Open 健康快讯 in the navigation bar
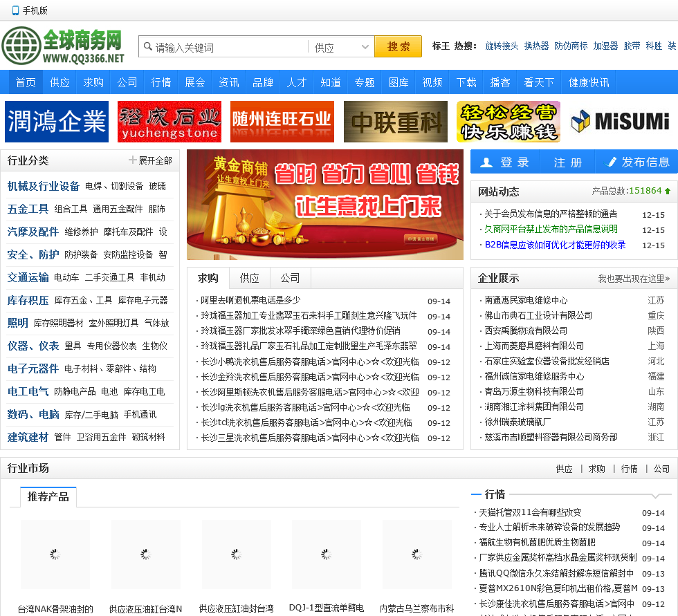The height and width of the screenshot is (616, 678). (589, 82)
